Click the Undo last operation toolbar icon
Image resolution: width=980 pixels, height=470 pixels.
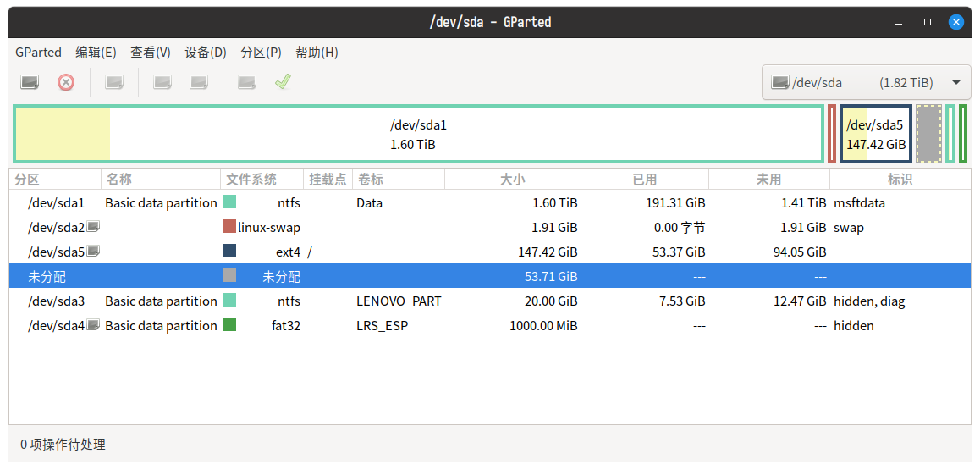coord(247,82)
